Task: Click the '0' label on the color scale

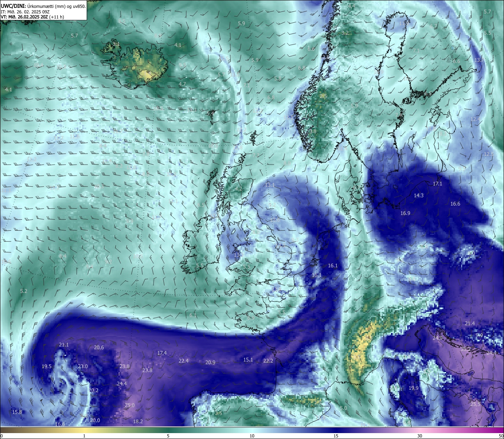Action: [1, 436]
